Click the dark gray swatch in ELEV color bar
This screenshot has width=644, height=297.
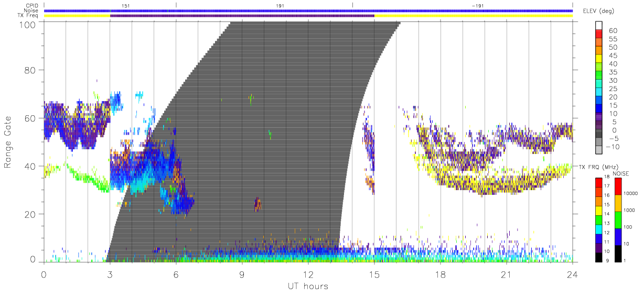[600, 134]
